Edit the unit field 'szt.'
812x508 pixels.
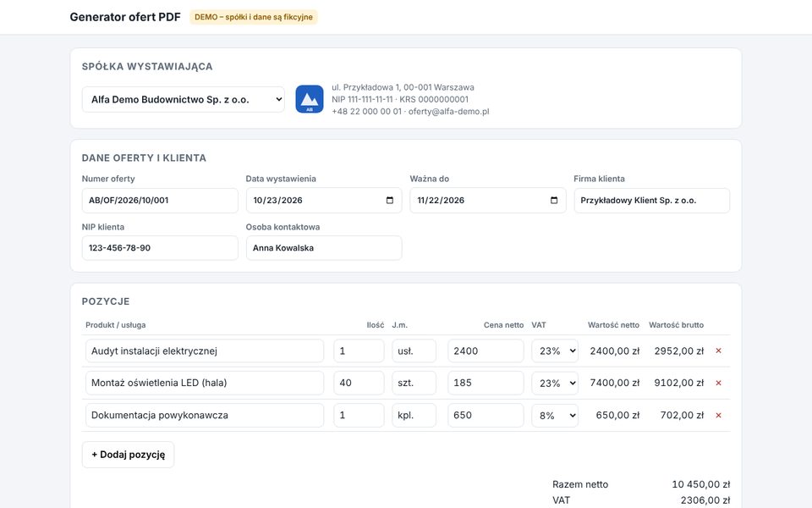(414, 383)
